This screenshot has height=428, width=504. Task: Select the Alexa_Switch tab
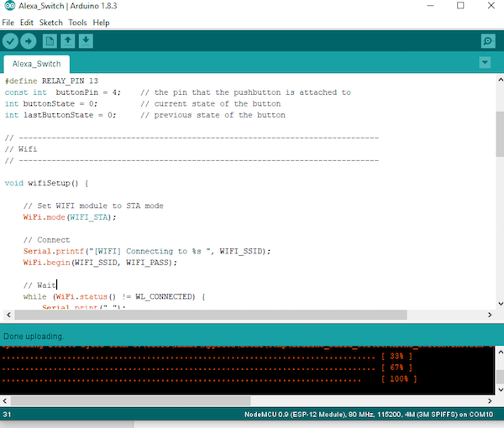click(35, 64)
